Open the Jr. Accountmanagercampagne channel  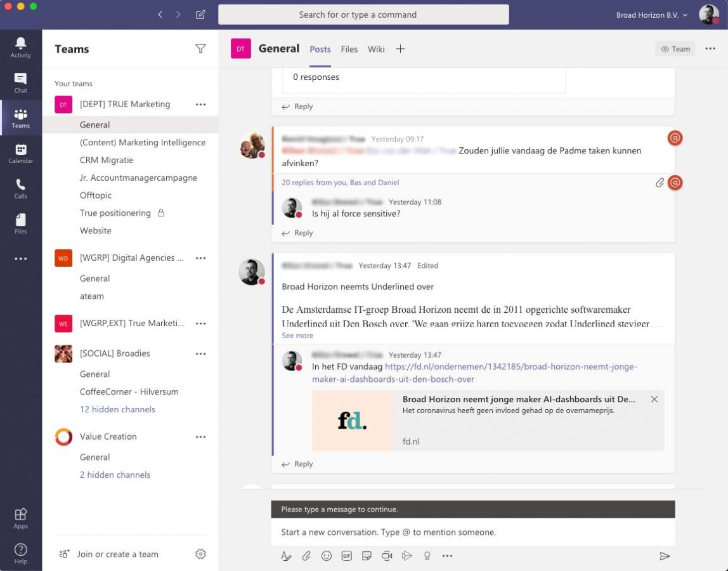coord(138,178)
